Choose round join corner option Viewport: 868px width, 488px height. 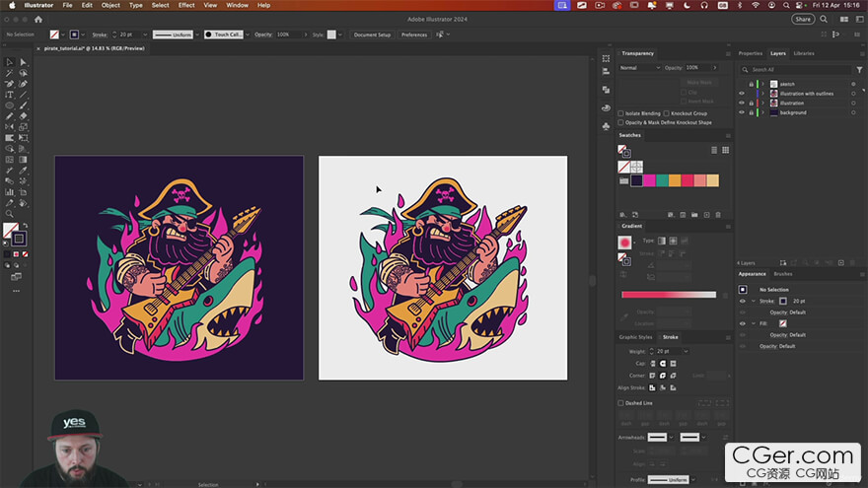(663, 376)
